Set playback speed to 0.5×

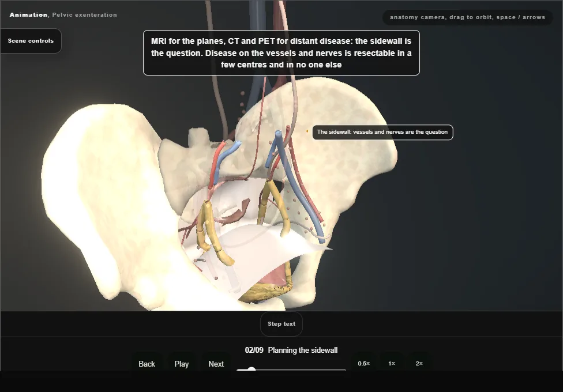tap(364, 363)
